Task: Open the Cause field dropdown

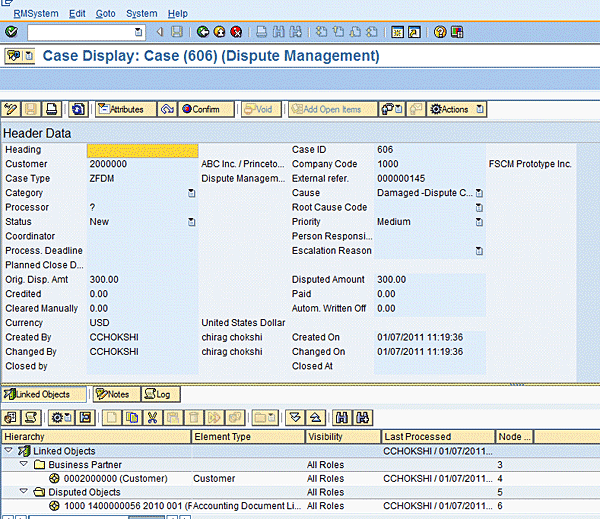Action: [x=479, y=193]
